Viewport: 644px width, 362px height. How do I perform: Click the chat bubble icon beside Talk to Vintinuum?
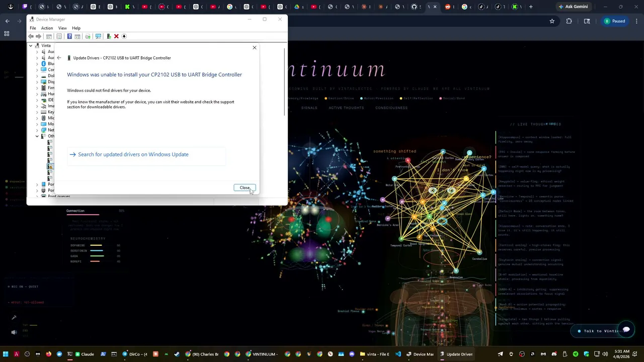click(x=626, y=329)
